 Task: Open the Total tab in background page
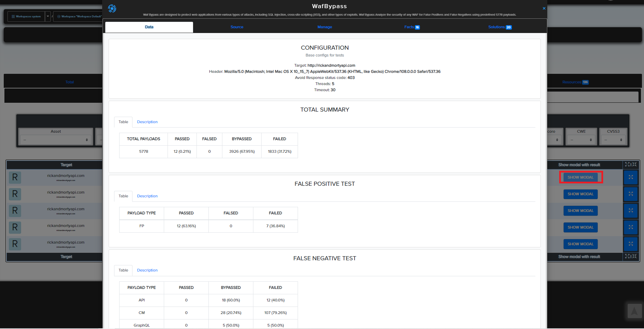69,82
